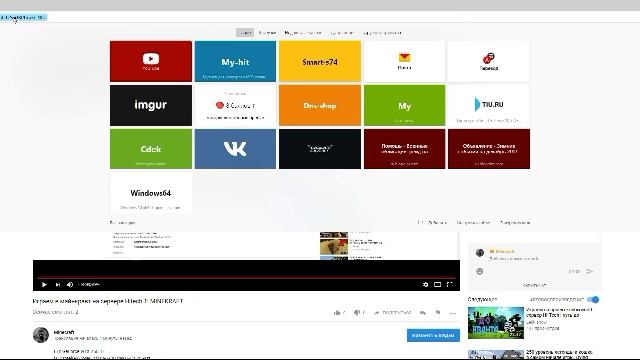Select the highlighted first tab above the tiles

pyautogui.click(x=245, y=33)
